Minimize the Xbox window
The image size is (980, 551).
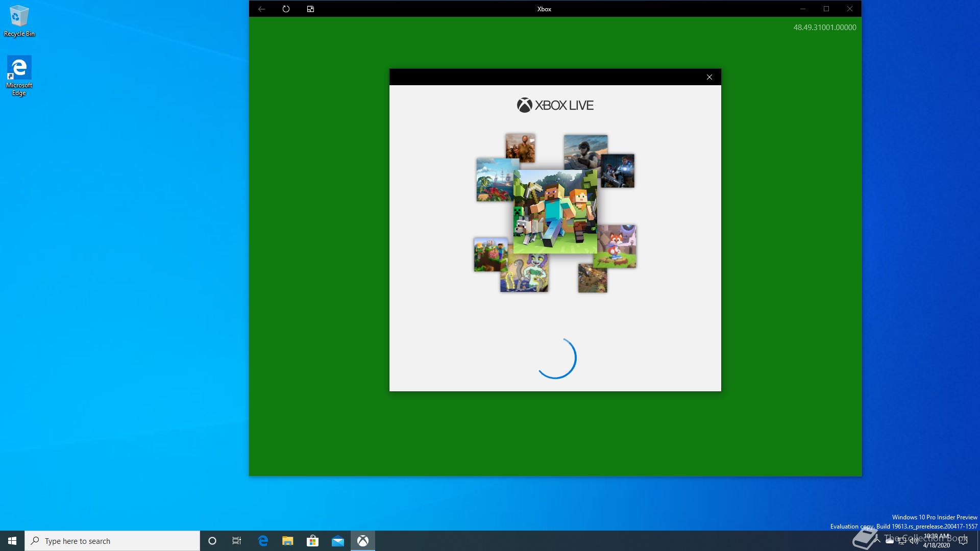click(x=802, y=9)
